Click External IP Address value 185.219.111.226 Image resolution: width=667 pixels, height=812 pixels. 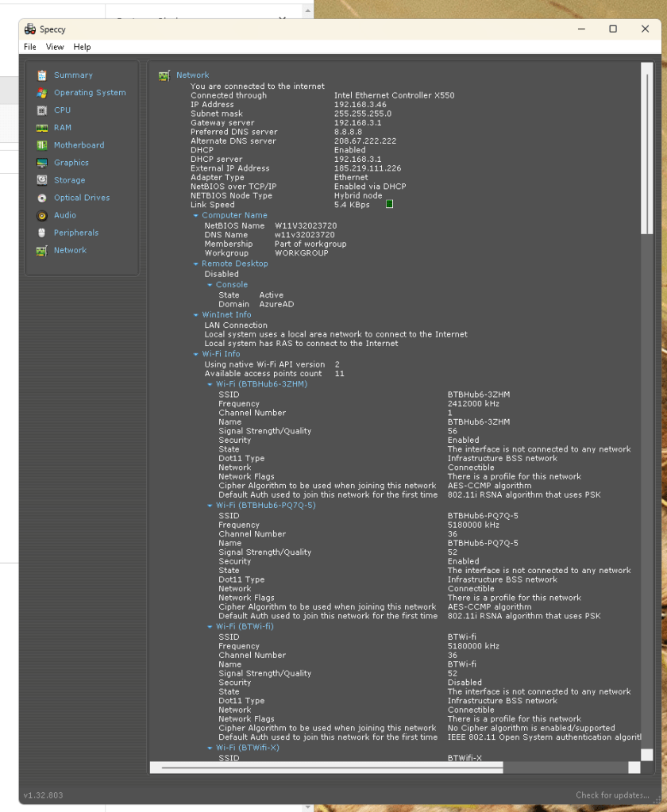tap(368, 168)
